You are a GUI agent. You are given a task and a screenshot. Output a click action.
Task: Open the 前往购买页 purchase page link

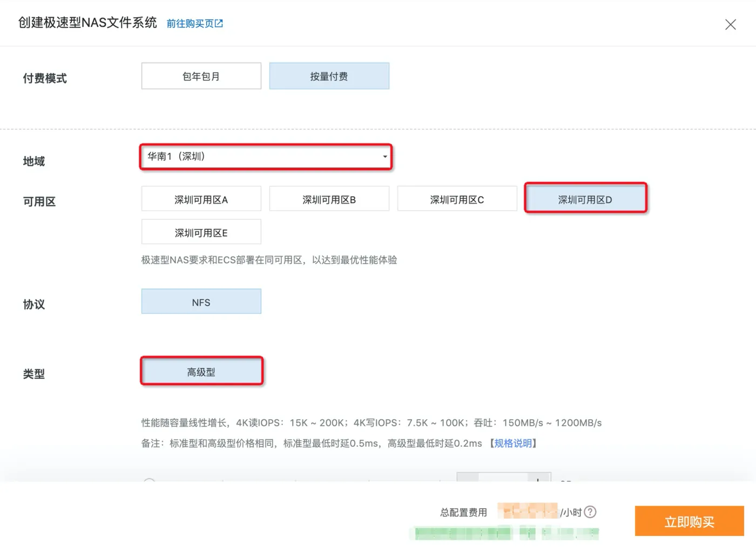pyautogui.click(x=194, y=23)
